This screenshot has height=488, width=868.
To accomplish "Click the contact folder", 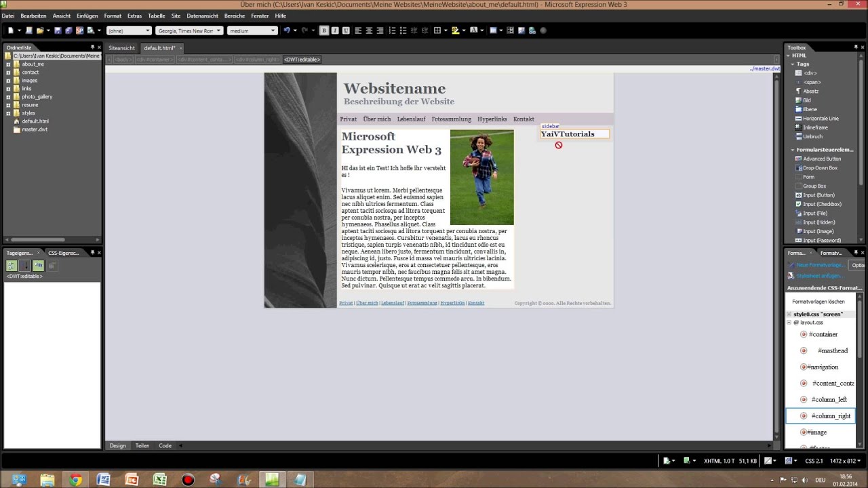I will pos(30,73).
